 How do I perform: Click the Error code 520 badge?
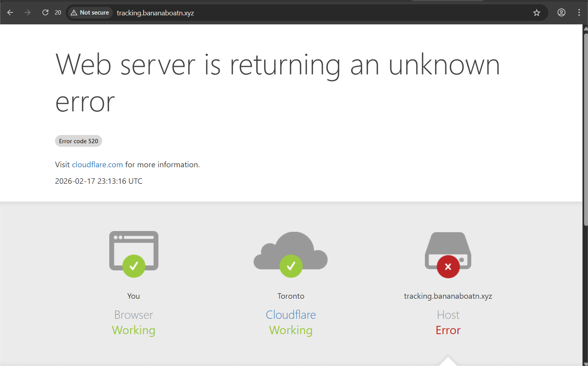point(79,141)
